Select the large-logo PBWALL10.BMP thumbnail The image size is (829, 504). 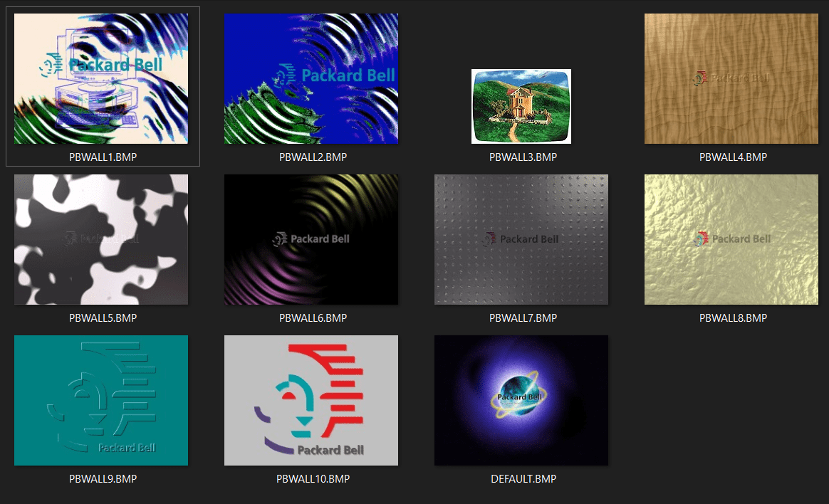tap(311, 400)
